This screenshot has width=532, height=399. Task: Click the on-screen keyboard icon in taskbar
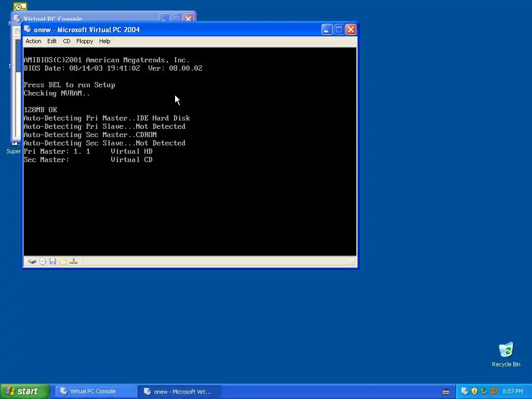(446, 392)
